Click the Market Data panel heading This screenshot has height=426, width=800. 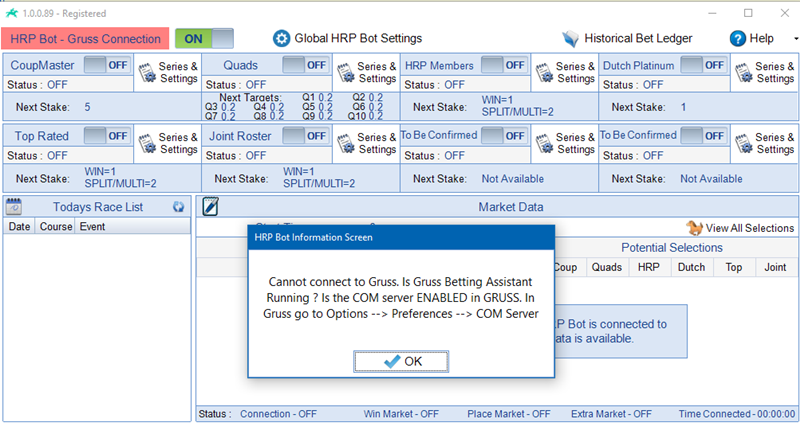(511, 207)
